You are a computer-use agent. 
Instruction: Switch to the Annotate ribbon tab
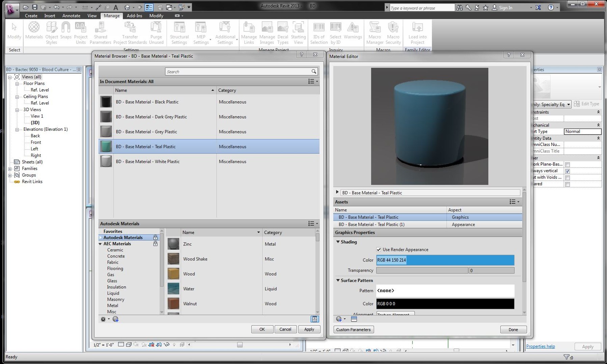71,16
